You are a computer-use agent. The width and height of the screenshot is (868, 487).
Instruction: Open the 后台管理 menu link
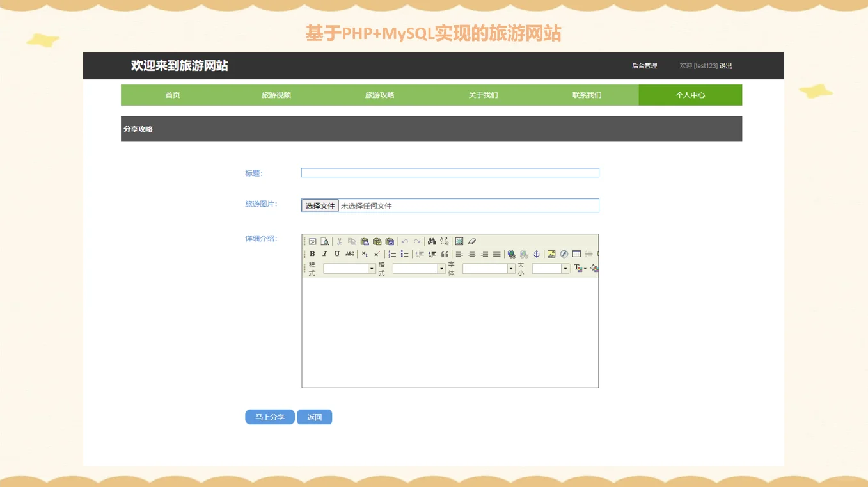coord(643,65)
